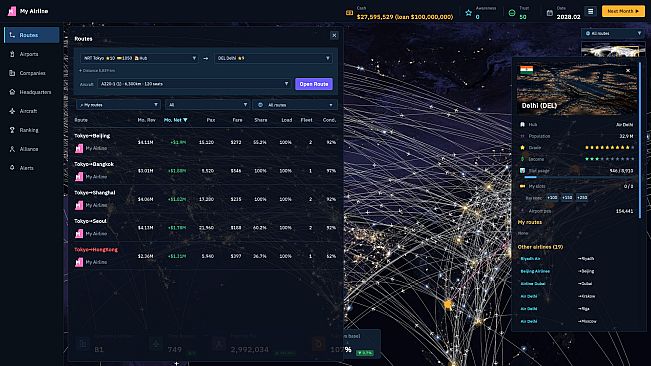Sort table by Fare column
651x366 pixels.
pos(237,120)
